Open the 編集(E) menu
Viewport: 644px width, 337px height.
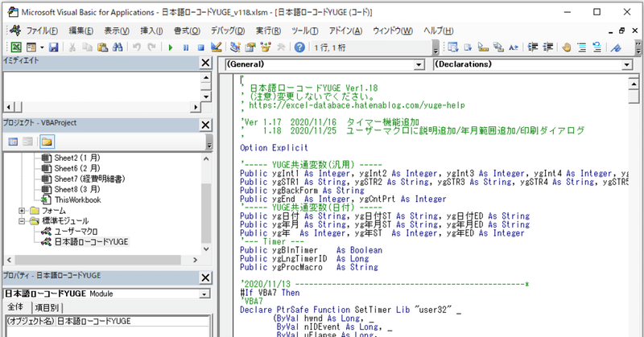pos(81,31)
